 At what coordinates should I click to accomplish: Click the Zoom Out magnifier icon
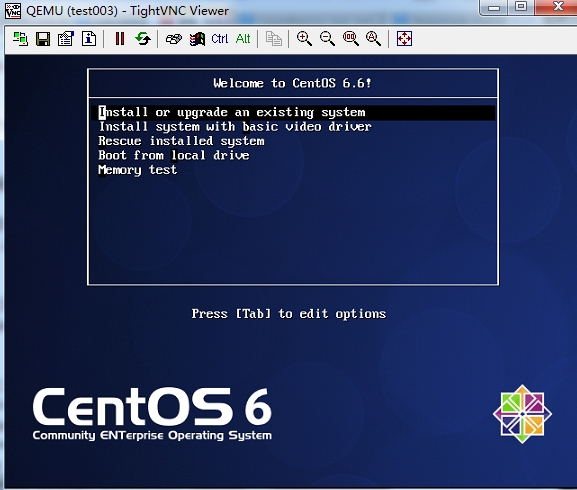point(327,39)
